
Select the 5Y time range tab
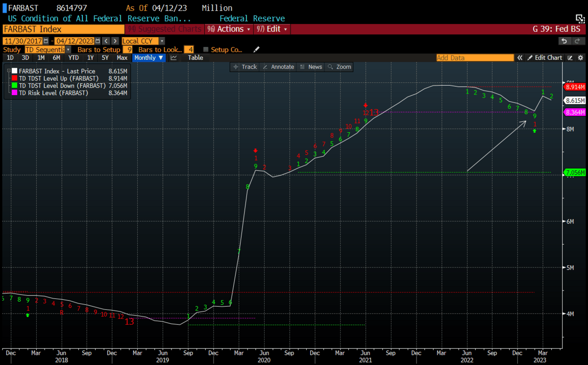105,58
